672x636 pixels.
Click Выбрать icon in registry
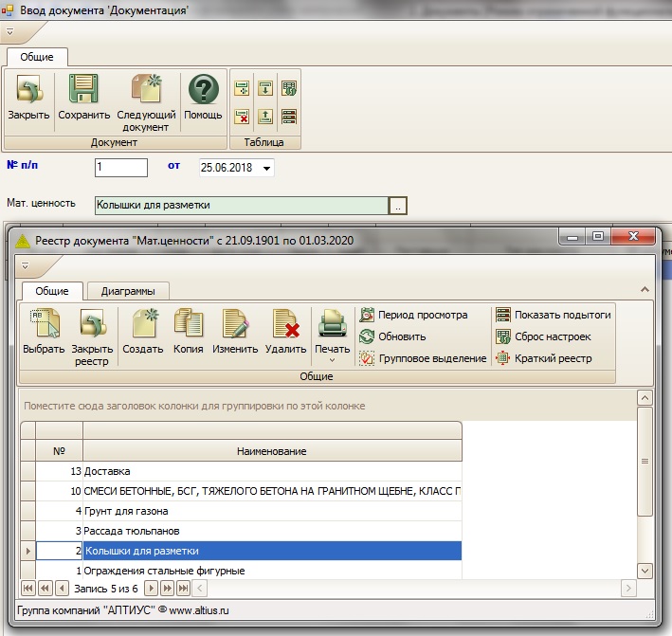pyautogui.click(x=44, y=323)
